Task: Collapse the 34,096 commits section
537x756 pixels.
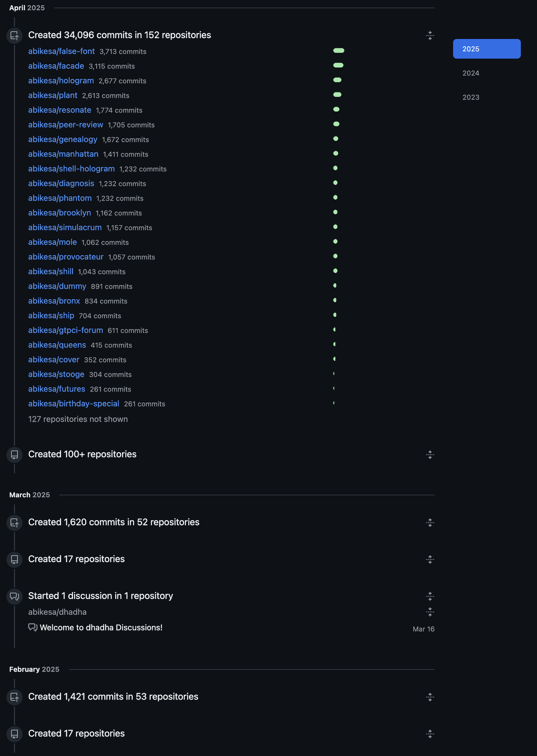Action: point(430,35)
